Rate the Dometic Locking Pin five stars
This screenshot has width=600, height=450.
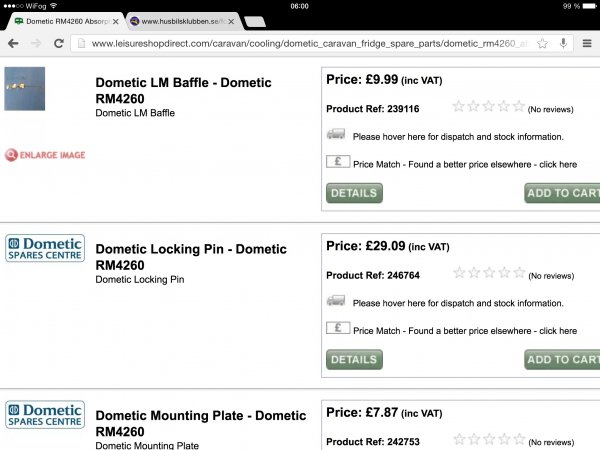tap(519, 272)
